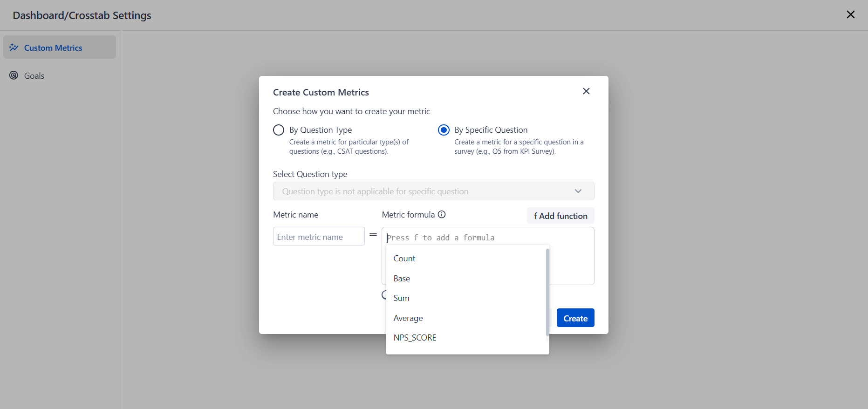
Task: Select the By Specific Question radio option
Action: point(444,130)
